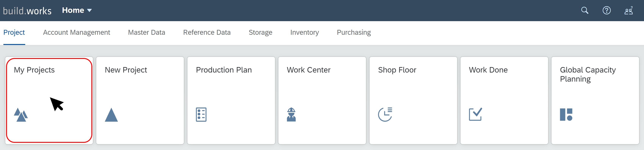Screen dimensions: 644x150
Task: Expand the Home dropdown arrow
Action: click(x=89, y=10)
